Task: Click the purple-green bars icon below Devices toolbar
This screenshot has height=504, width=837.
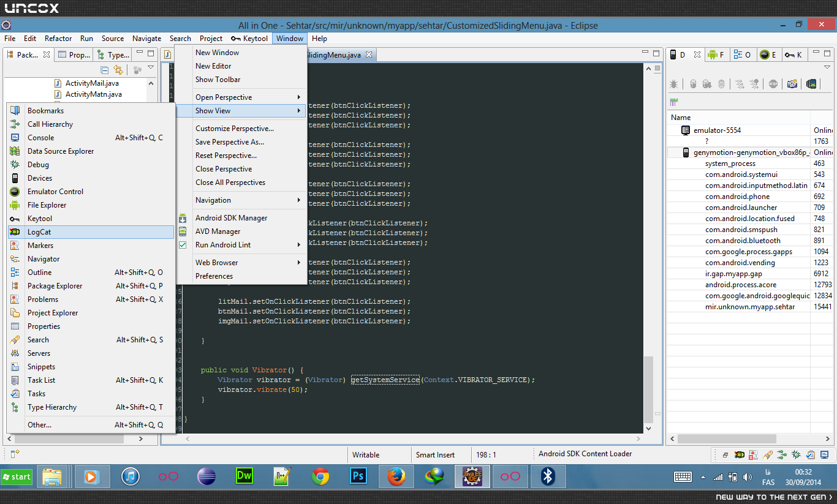Action: point(674,101)
